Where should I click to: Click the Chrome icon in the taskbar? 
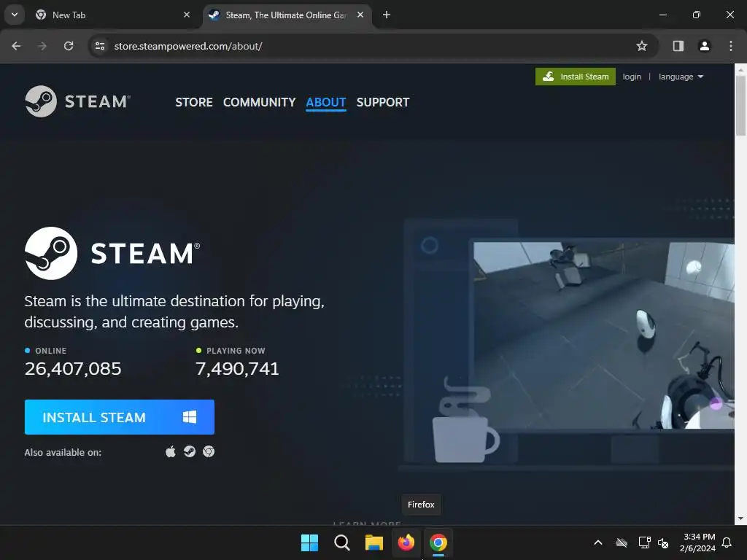438,542
